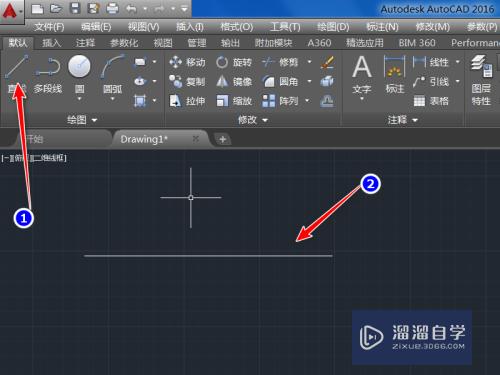Open the Draw (绘图(D)) menu

pos(333,27)
